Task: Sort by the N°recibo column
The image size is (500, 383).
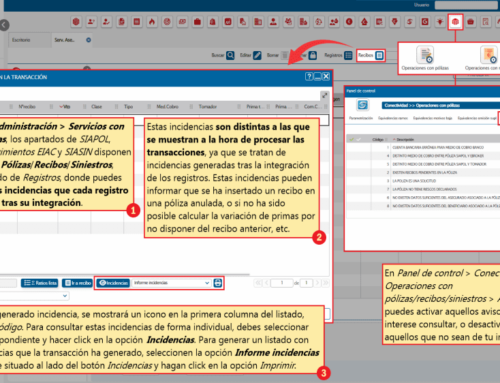Action: pos(27,107)
